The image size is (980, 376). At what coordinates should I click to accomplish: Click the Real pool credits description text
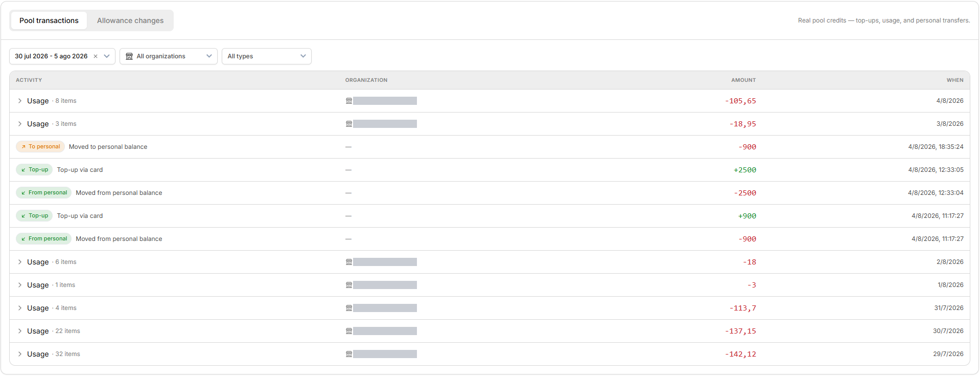click(884, 20)
